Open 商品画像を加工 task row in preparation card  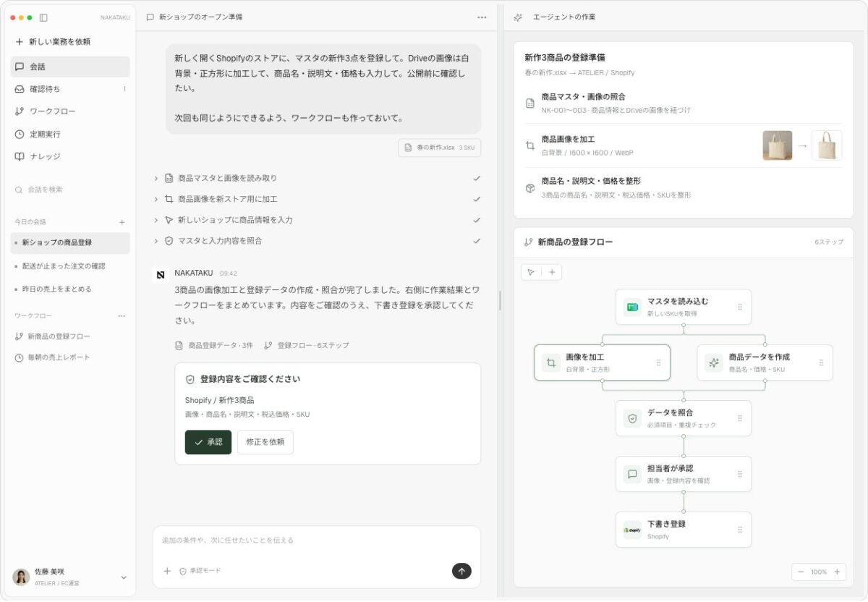tap(684, 145)
